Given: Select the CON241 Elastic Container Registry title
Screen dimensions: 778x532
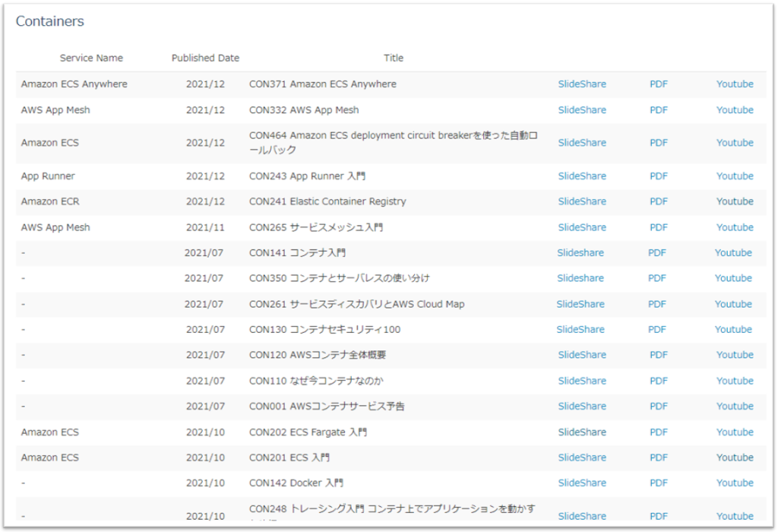Looking at the screenshot, I should coord(327,201).
